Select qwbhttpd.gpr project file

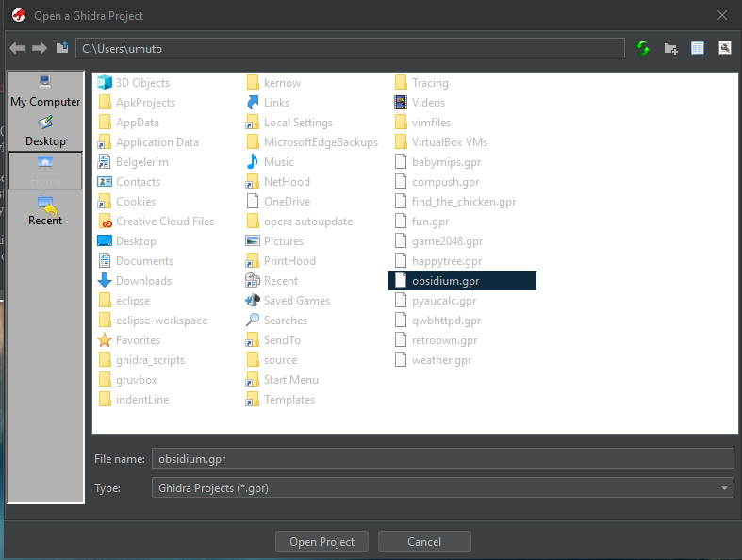(x=438, y=321)
